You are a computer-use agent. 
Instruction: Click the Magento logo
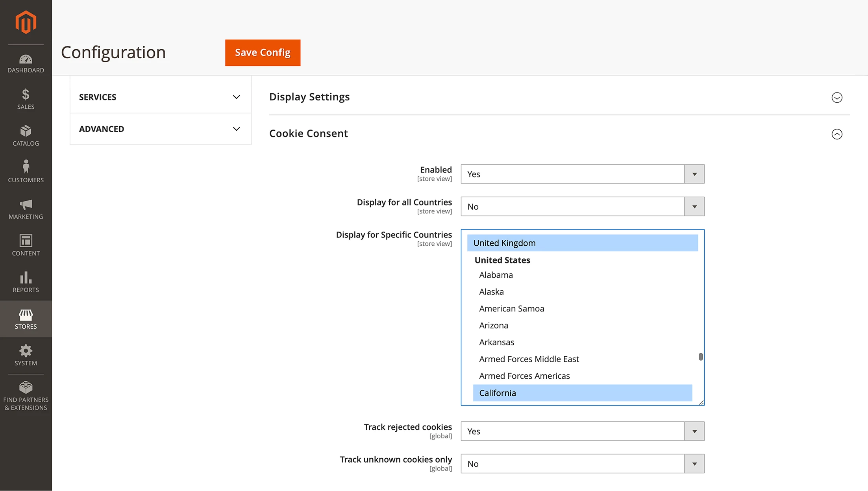26,22
